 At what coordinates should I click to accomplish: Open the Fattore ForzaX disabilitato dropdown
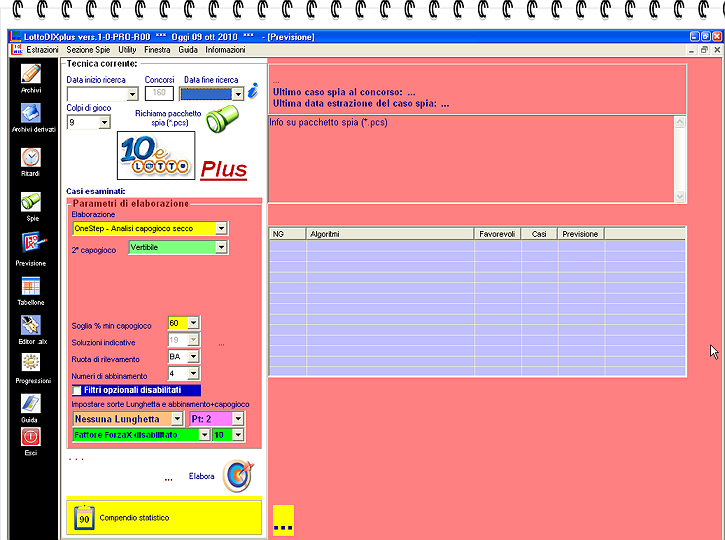click(204, 435)
